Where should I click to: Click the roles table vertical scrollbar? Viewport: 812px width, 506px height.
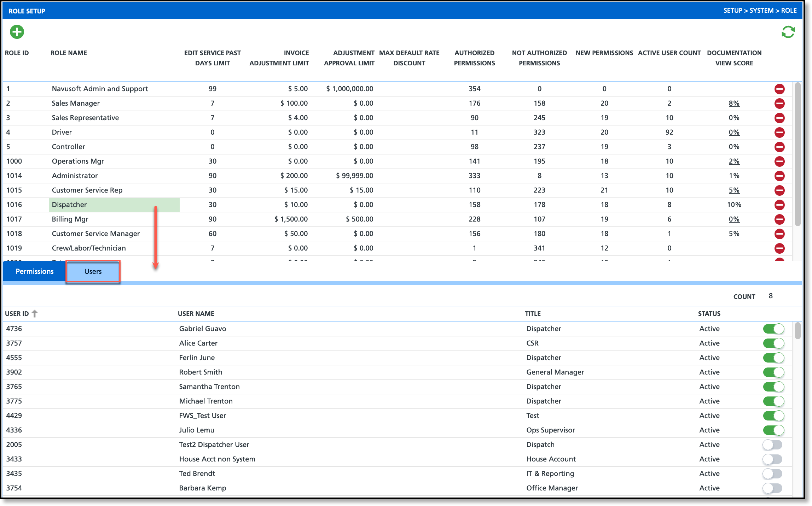click(x=797, y=154)
